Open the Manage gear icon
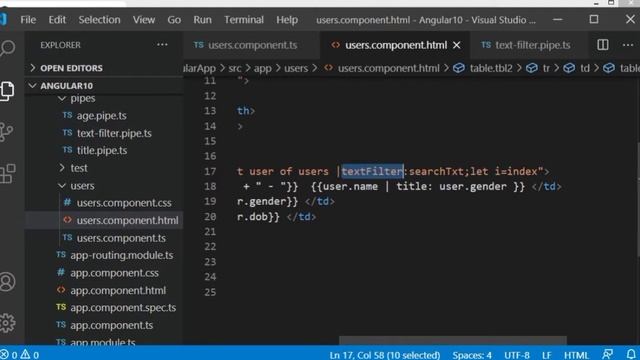 7,323
